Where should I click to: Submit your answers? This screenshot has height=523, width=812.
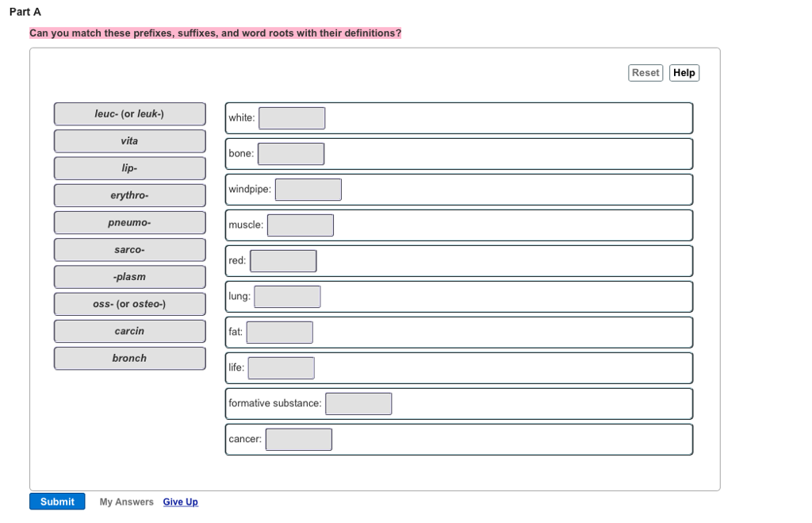[x=56, y=501]
